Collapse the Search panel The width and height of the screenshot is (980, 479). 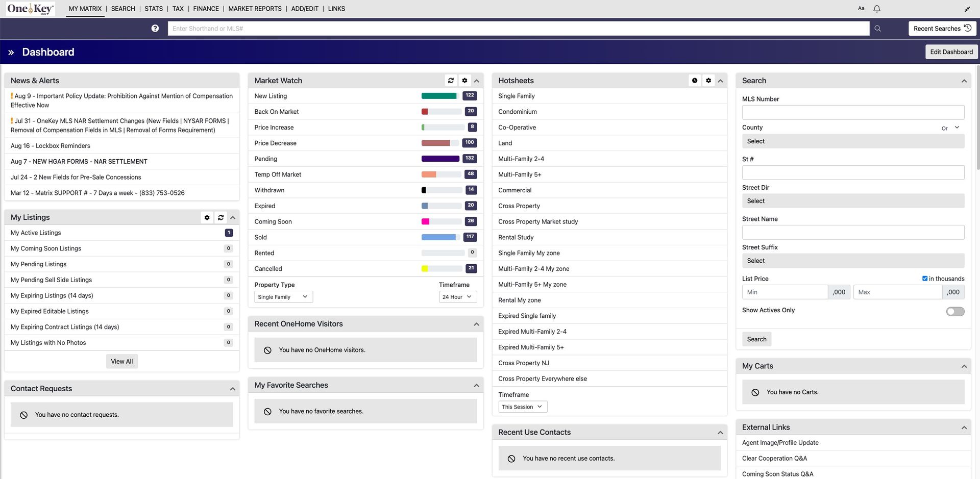click(x=964, y=81)
